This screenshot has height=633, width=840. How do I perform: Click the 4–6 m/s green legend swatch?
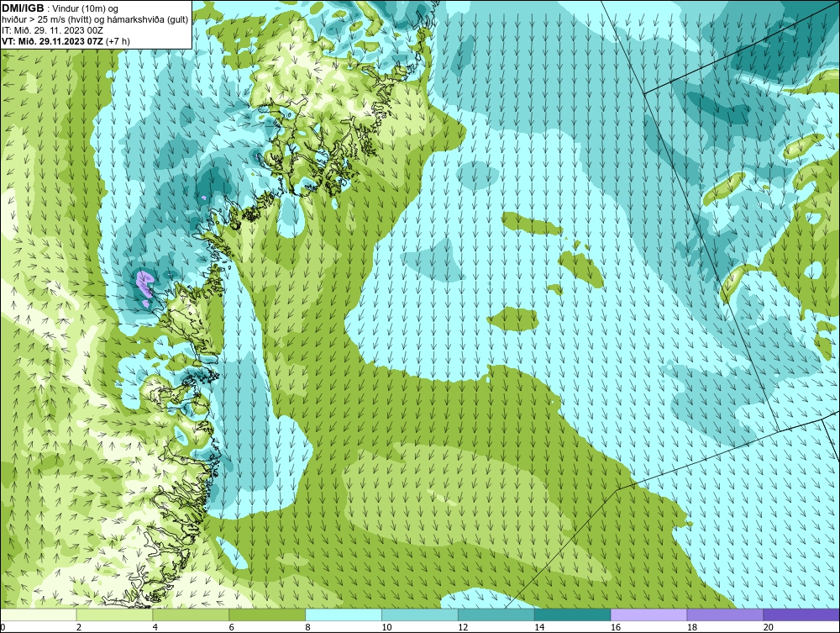coord(191,615)
